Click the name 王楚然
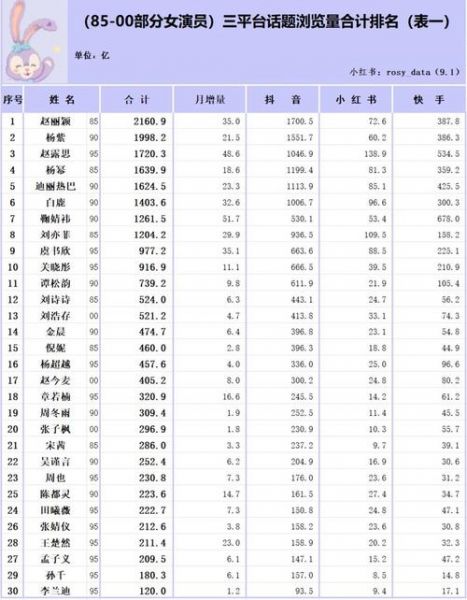The width and height of the screenshot is (467, 600). pos(56,543)
